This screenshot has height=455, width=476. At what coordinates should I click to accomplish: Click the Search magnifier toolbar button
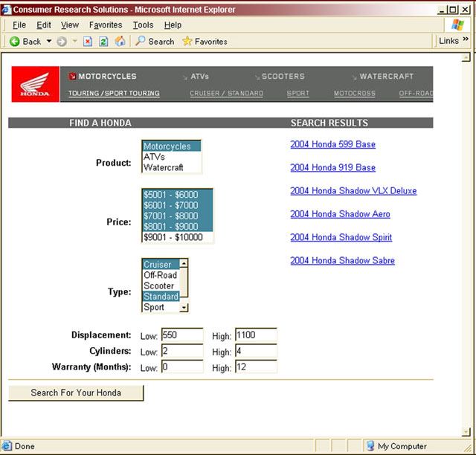(155, 42)
